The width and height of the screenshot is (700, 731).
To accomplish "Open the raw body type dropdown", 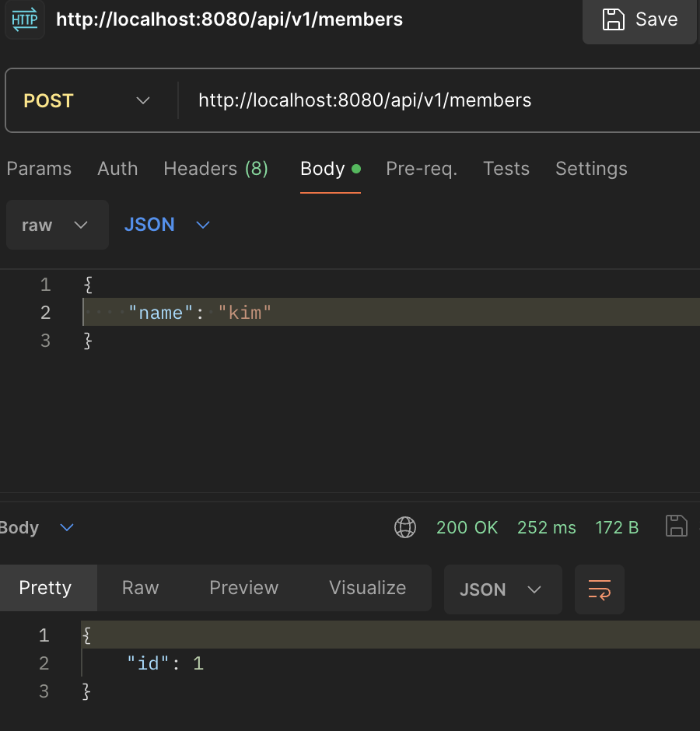I will pyautogui.click(x=58, y=225).
